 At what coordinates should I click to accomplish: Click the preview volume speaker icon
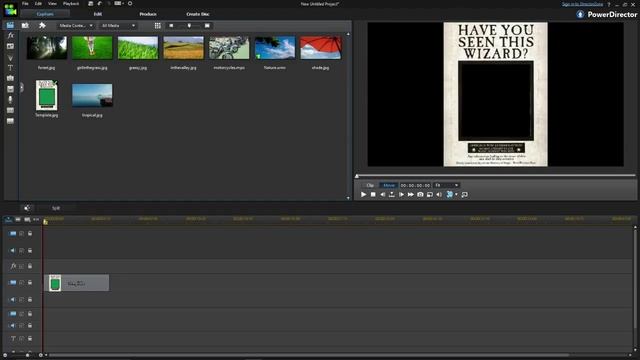tap(439, 195)
